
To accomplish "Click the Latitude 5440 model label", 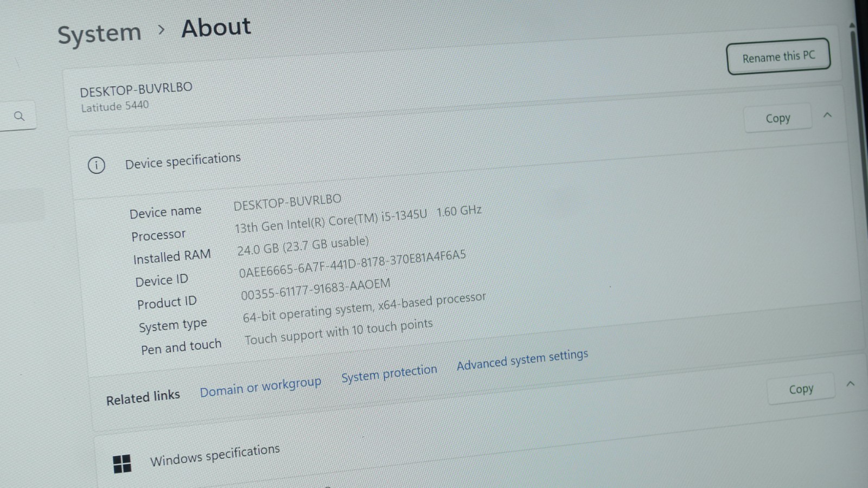I will 114,106.
